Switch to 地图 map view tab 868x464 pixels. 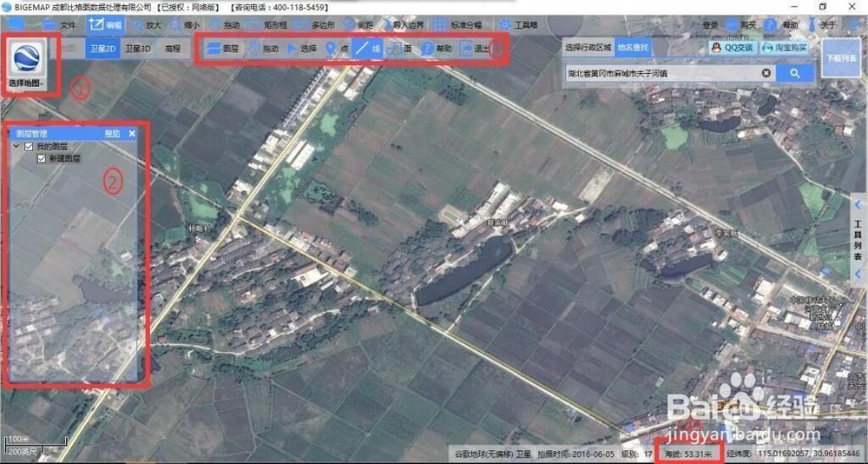pos(67,49)
